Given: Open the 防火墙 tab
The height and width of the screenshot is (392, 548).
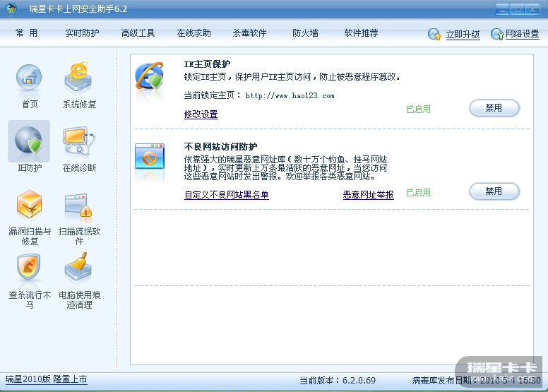Looking at the screenshot, I should (305, 33).
